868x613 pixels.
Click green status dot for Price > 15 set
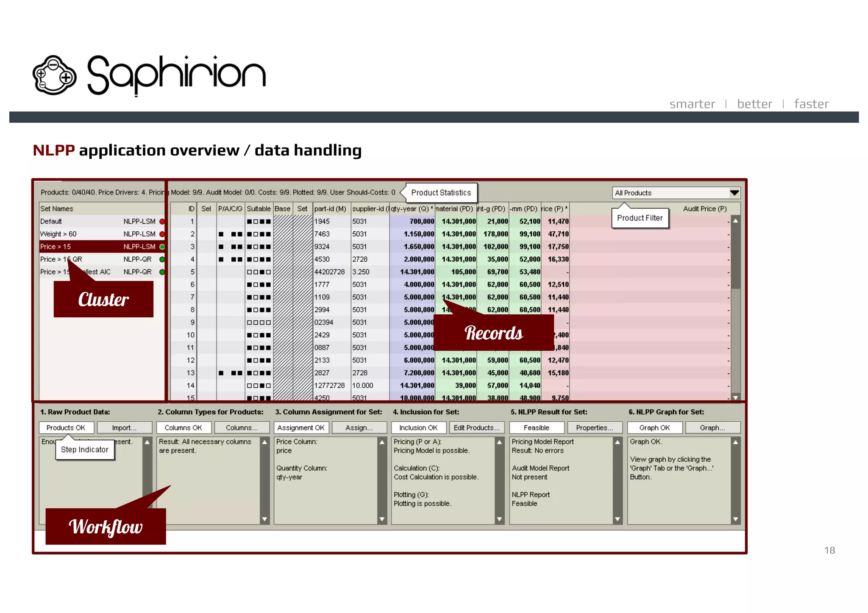tap(162, 247)
